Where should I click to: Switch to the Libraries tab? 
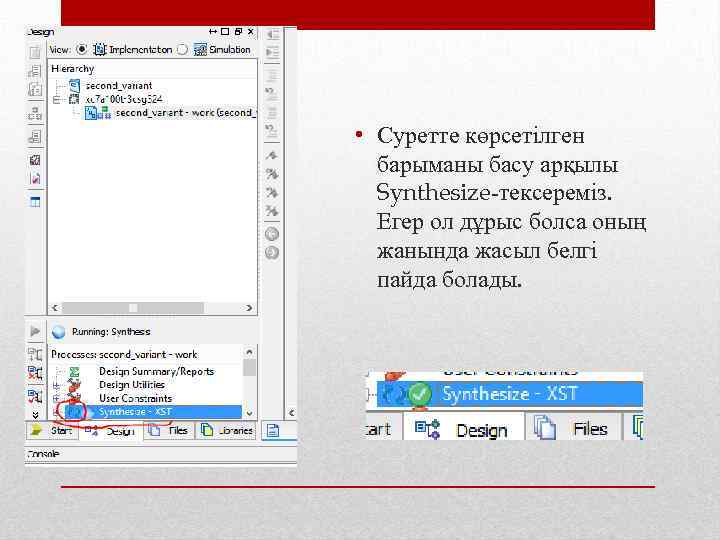pyautogui.click(x=226, y=431)
